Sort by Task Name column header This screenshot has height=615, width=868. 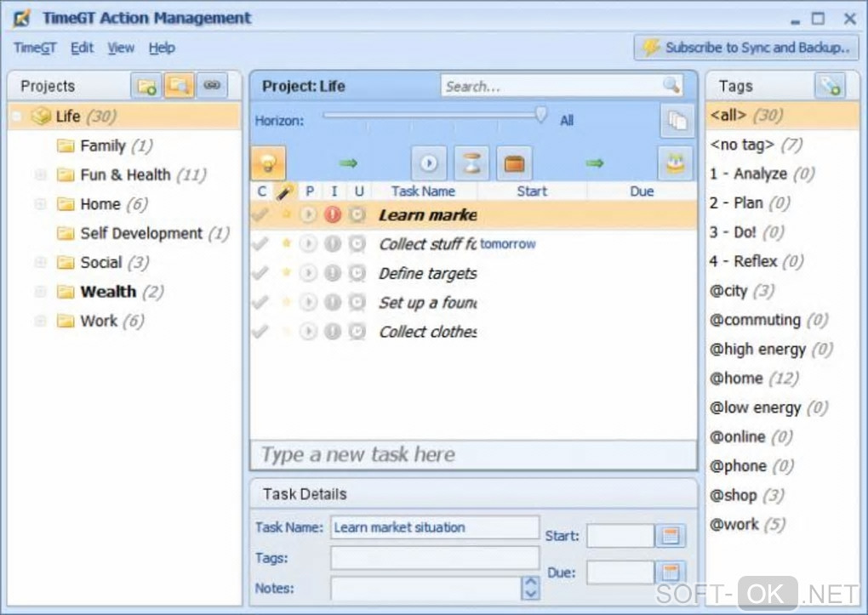tap(423, 191)
